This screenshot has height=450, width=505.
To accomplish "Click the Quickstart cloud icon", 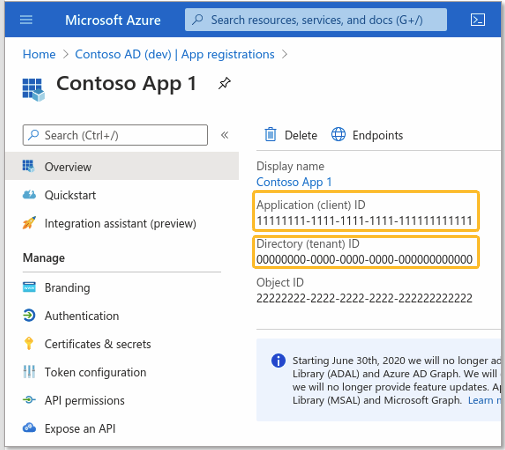I will point(29,194).
